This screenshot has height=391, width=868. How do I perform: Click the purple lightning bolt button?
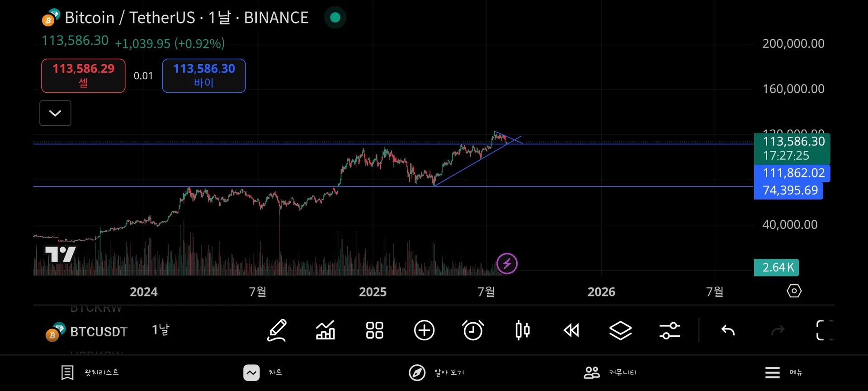507,263
